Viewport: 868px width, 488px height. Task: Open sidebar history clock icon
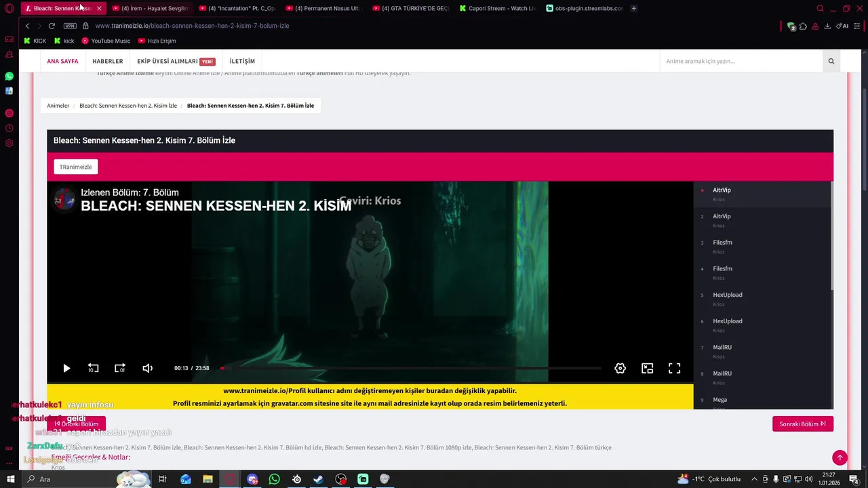(x=9, y=128)
